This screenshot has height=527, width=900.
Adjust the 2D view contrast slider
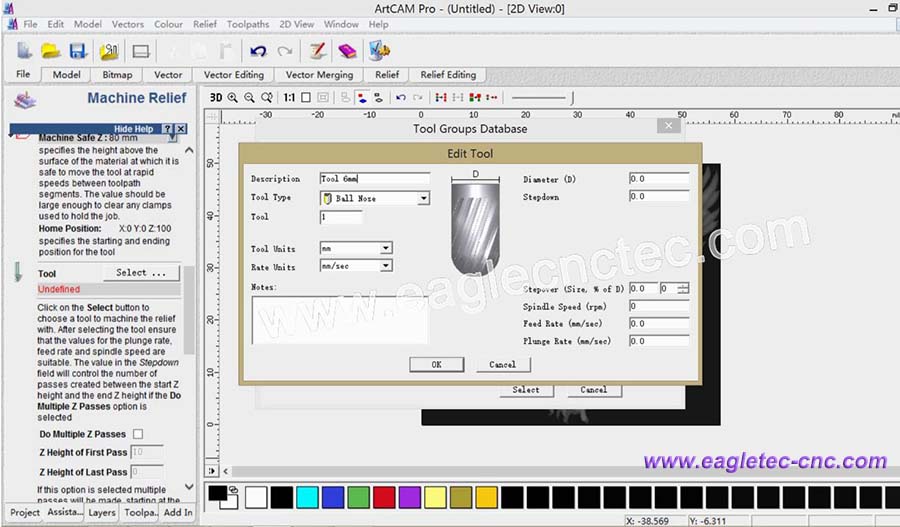click(x=542, y=98)
